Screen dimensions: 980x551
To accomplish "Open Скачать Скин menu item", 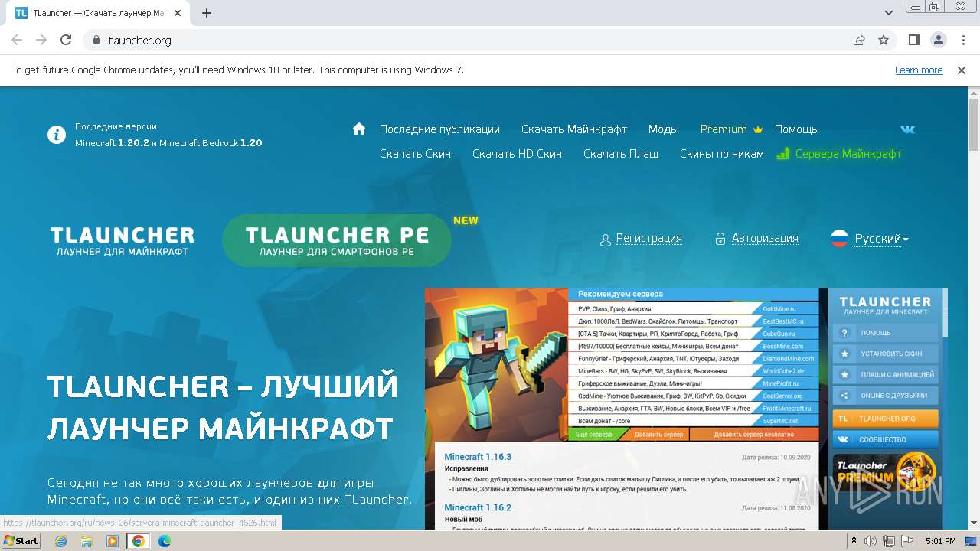I will point(415,154).
